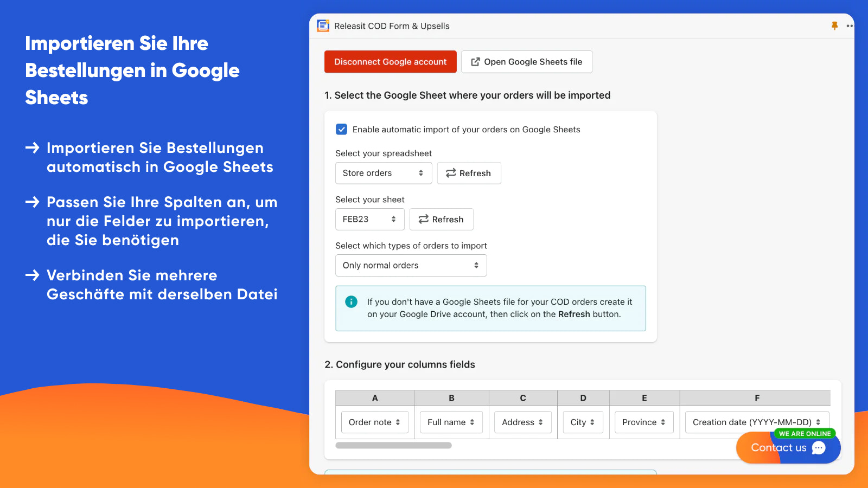Change column B Full name field
Screen dimensions: 868x488
(x=451, y=422)
